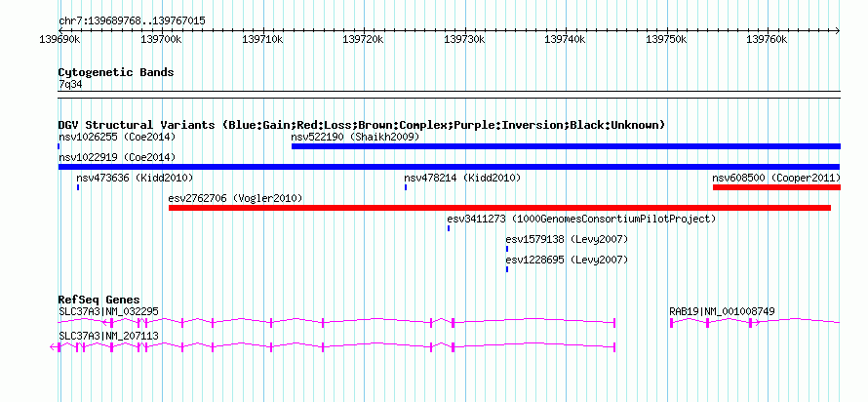
Task: Click the esv2762706 (Vogler2010) text label
Action: tap(236, 198)
